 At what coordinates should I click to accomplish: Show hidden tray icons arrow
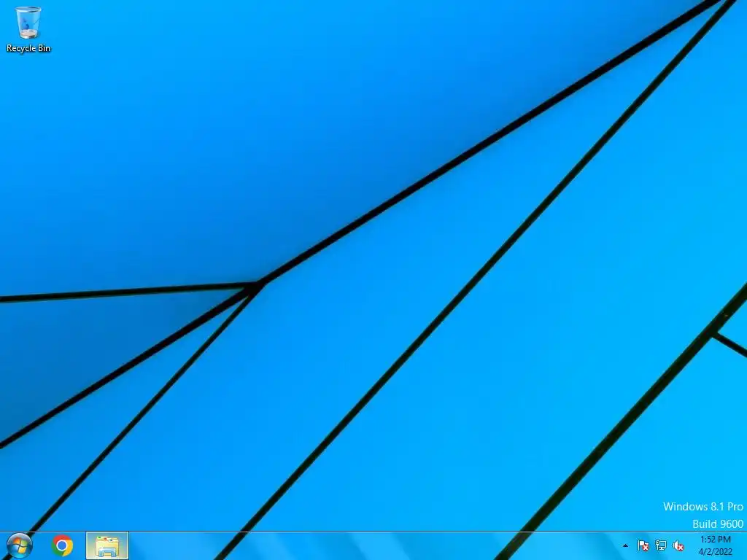point(625,545)
